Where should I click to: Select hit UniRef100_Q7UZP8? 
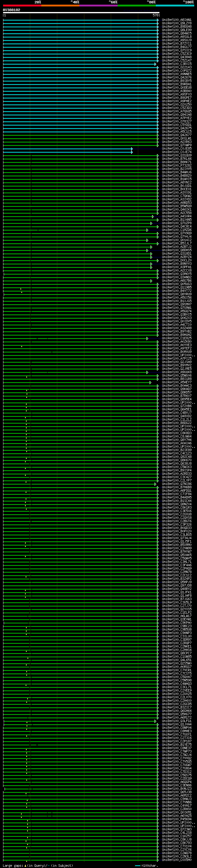[x=176, y=223]
